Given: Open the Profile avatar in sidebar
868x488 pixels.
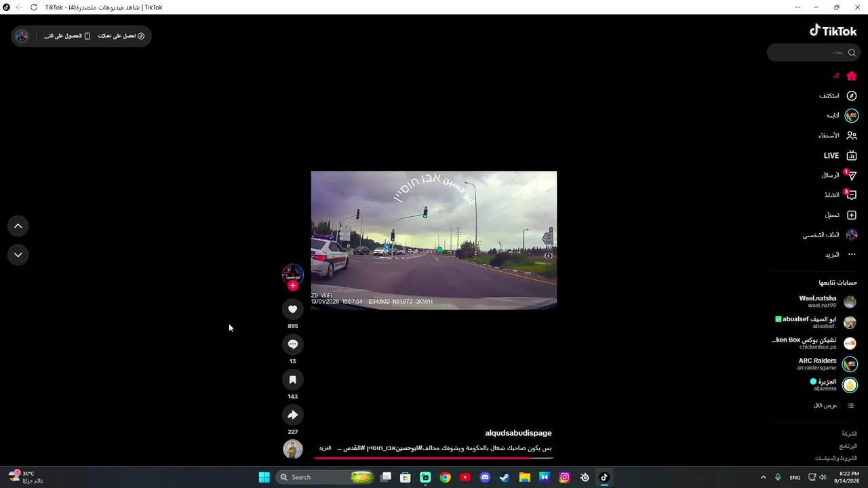Looking at the screenshot, I should tap(852, 235).
